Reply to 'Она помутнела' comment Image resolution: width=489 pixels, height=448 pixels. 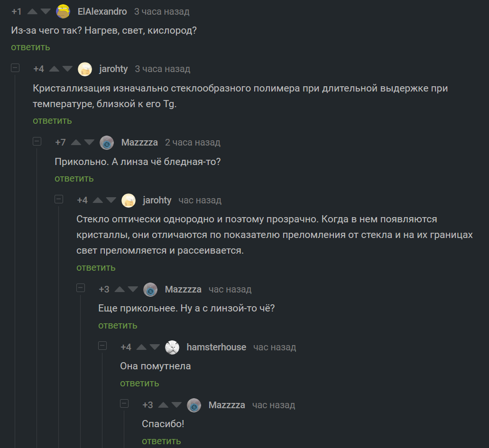(x=139, y=383)
